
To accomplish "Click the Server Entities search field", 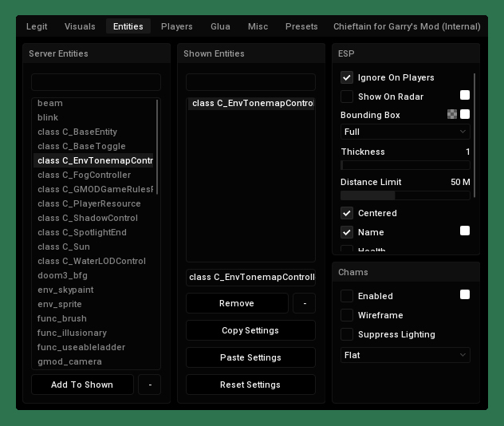I will [x=96, y=82].
